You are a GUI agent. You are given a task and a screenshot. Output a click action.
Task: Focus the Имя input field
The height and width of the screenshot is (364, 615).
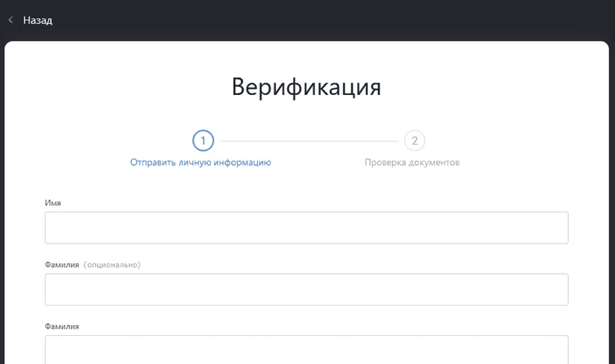click(306, 228)
